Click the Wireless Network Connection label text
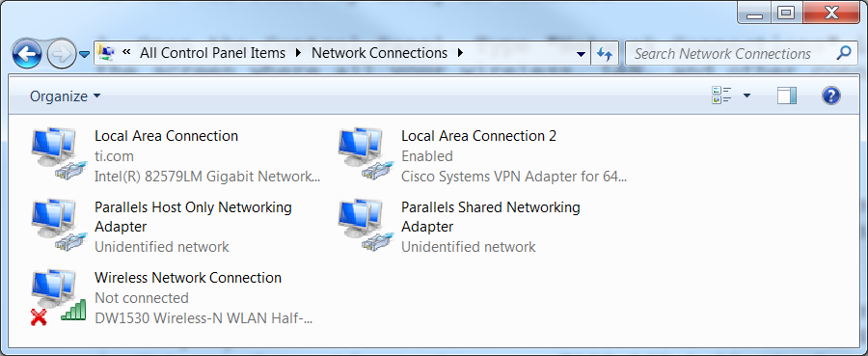The width and height of the screenshot is (868, 356). [x=188, y=278]
